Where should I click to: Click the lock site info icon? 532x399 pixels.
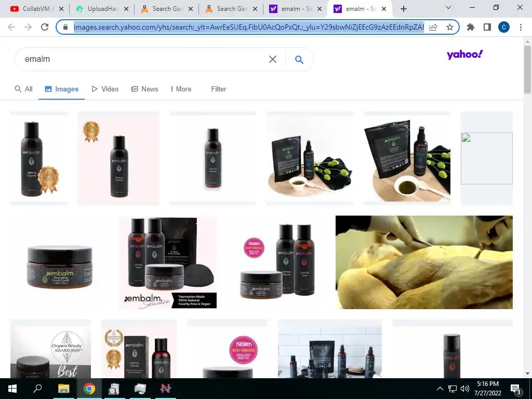point(65,27)
